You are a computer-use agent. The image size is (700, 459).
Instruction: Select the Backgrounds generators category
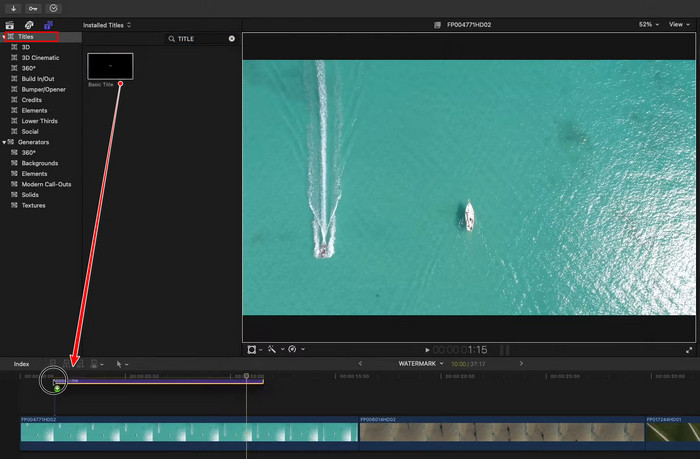(x=40, y=163)
